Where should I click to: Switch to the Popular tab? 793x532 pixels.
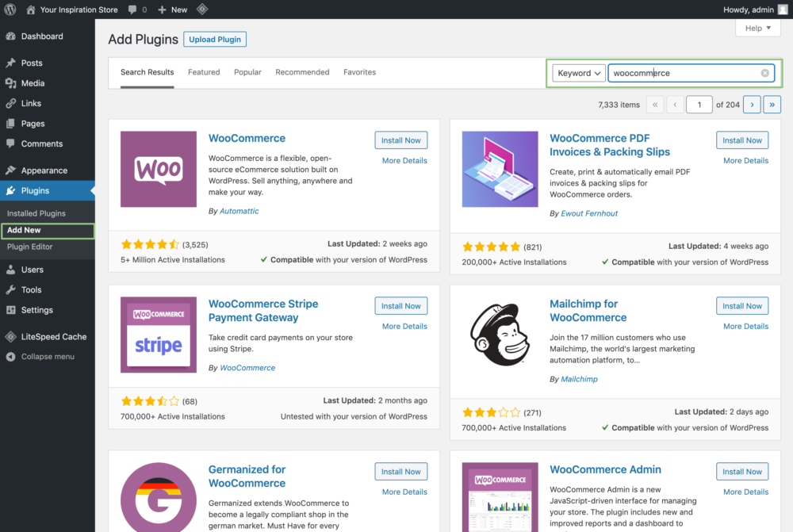247,72
